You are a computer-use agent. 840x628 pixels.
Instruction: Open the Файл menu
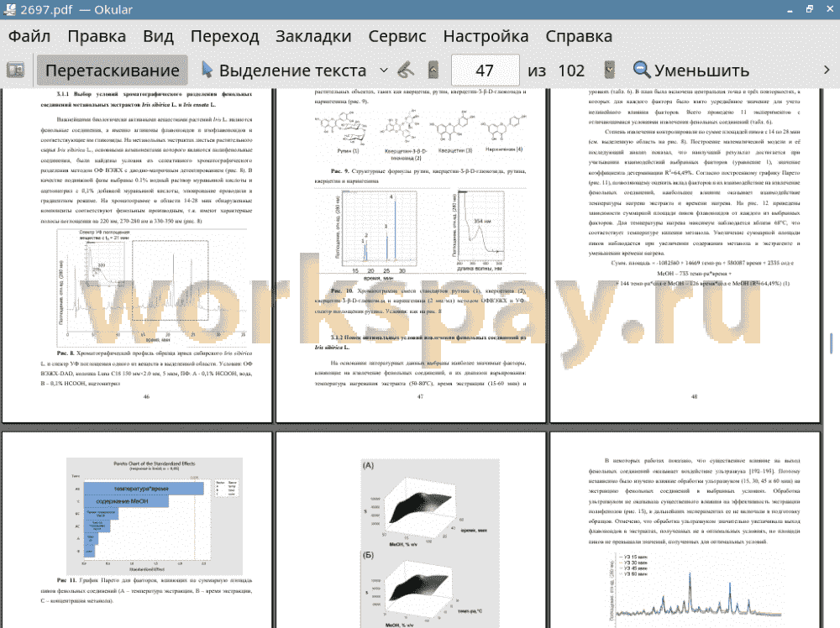point(29,36)
